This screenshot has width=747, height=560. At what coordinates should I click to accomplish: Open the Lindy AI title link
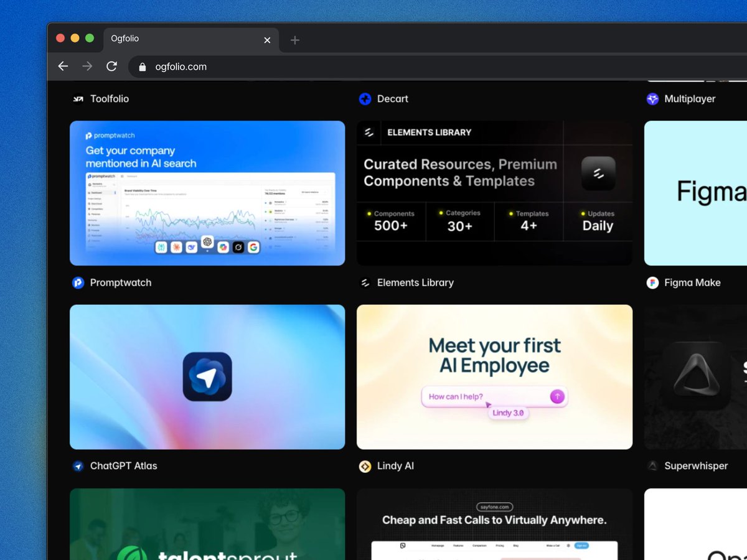click(395, 466)
